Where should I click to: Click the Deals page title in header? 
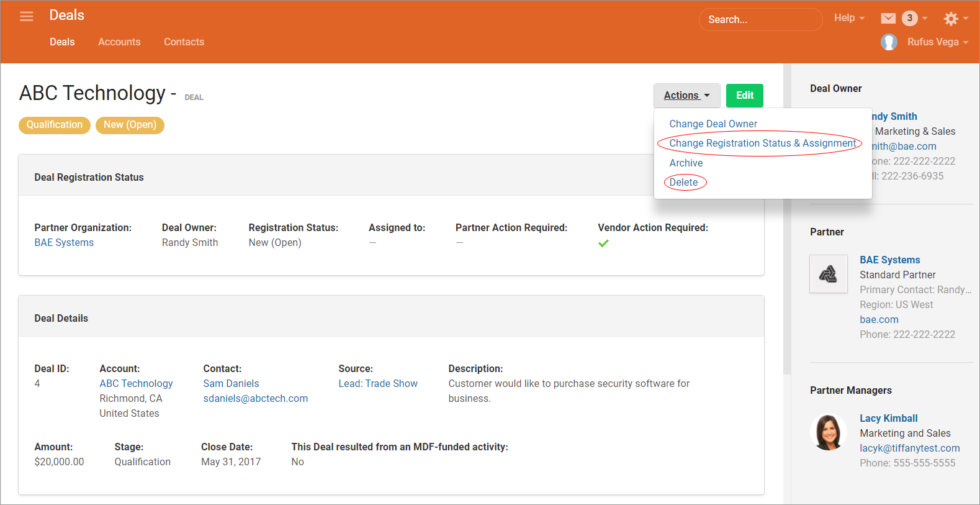[x=67, y=16]
